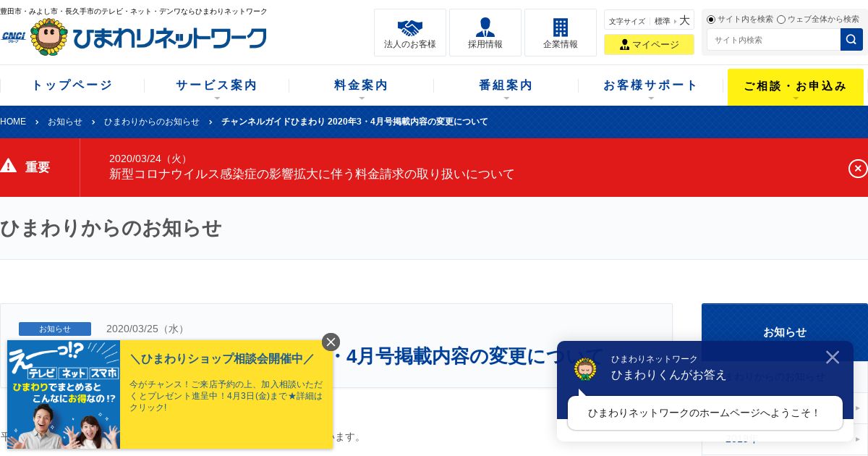Open ひまわりからのお知らせ breadcrumb link
868x456 pixels.
[152, 122]
